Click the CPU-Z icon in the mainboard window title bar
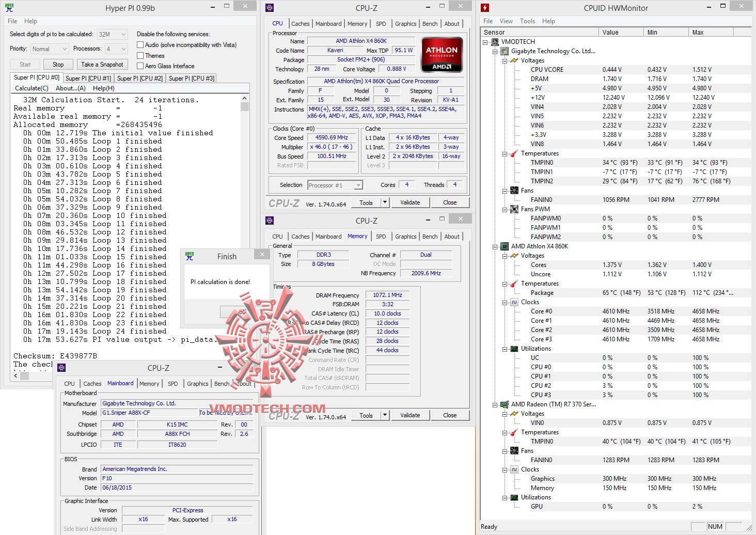Viewport: 756px width, 535px height. pos(61,368)
